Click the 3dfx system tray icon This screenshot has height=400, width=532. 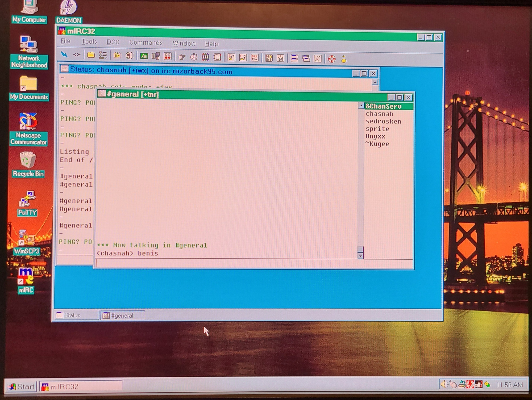(479, 384)
